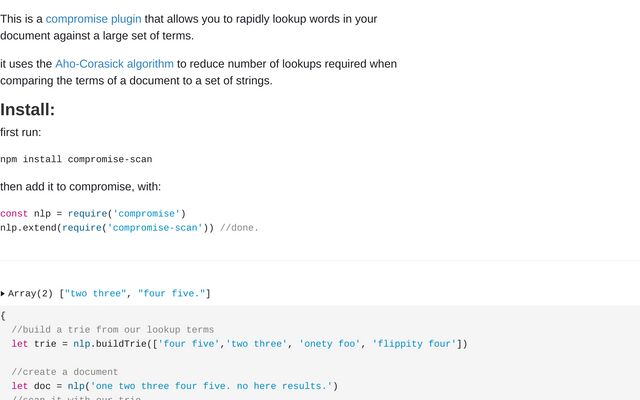Click the "four five." array value

coord(172,293)
